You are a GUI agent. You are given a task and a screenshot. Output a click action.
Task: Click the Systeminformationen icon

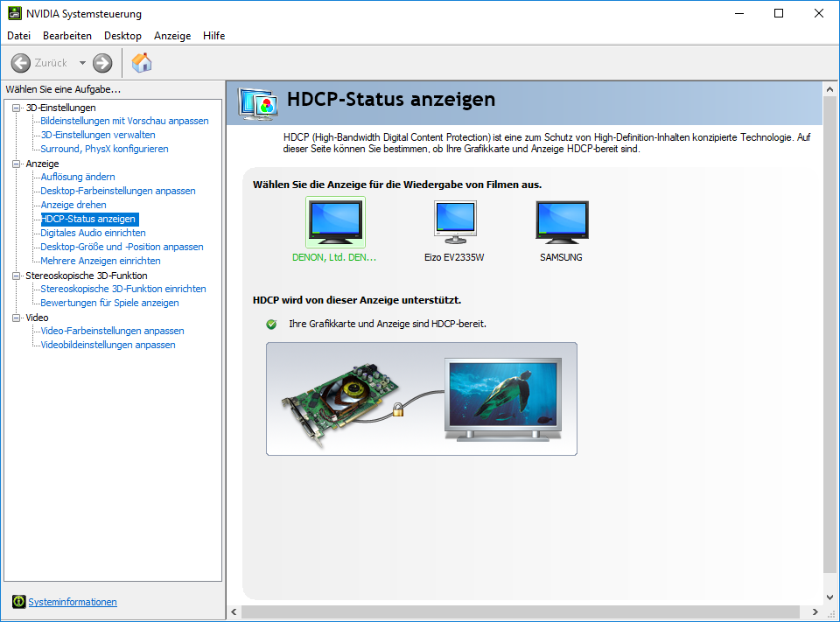[x=18, y=602]
